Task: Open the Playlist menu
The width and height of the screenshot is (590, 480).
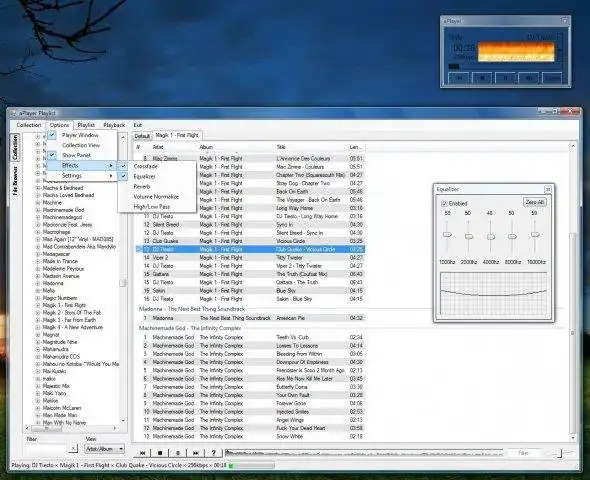Action: click(86, 125)
